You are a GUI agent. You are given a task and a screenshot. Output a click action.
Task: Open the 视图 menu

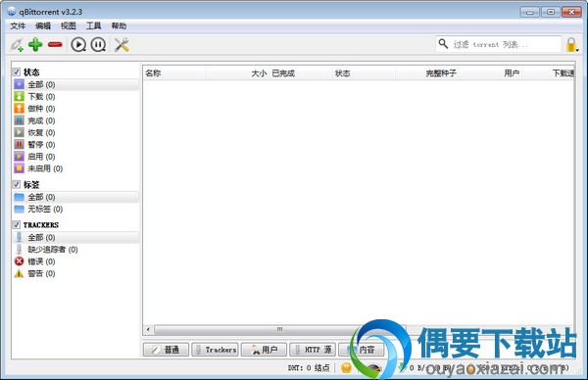(x=69, y=25)
